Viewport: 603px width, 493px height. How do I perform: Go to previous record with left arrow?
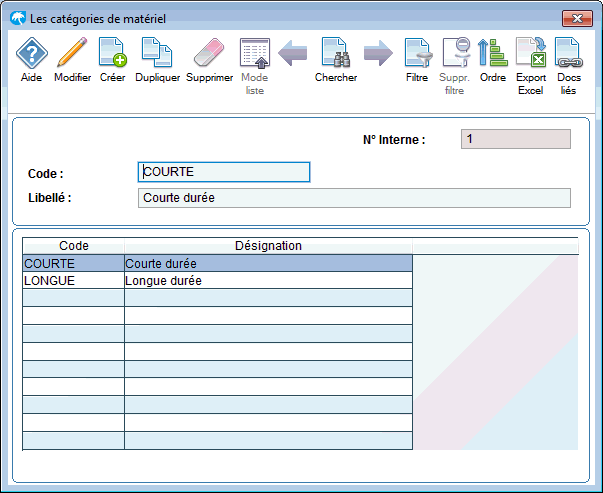(x=292, y=53)
